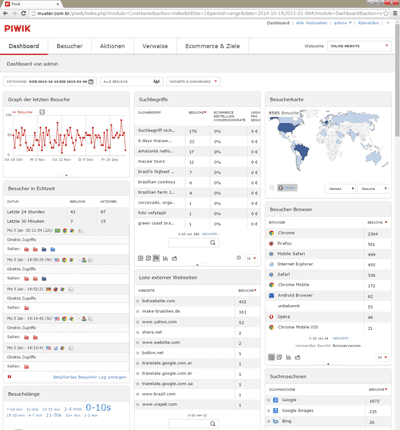Sort Suchbegriffe by the Besuche column header

click(x=197, y=113)
